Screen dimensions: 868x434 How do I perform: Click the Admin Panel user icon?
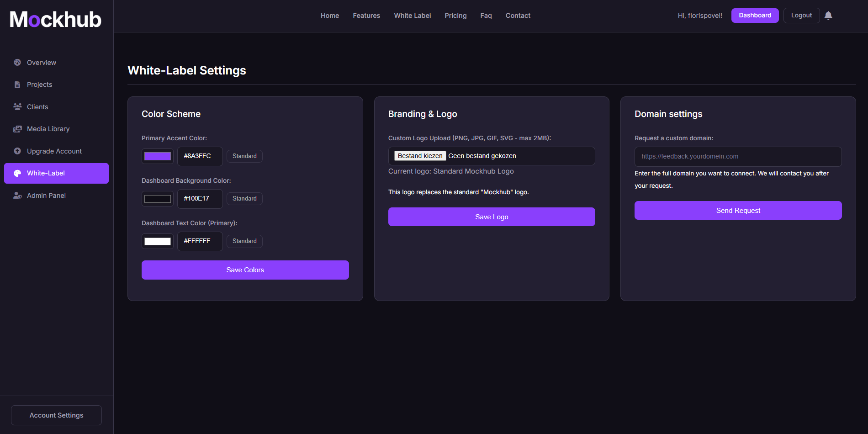[x=17, y=196]
